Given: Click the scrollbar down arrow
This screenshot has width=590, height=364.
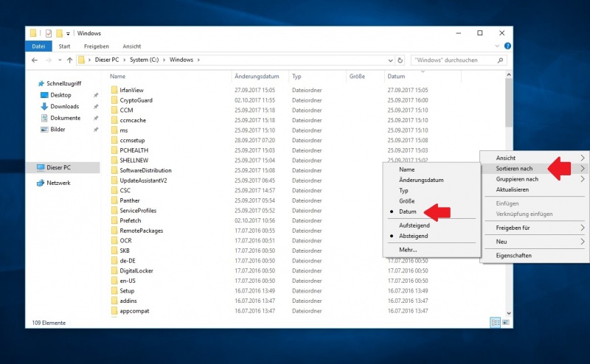Looking at the screenshot, I should pos(509,313).
